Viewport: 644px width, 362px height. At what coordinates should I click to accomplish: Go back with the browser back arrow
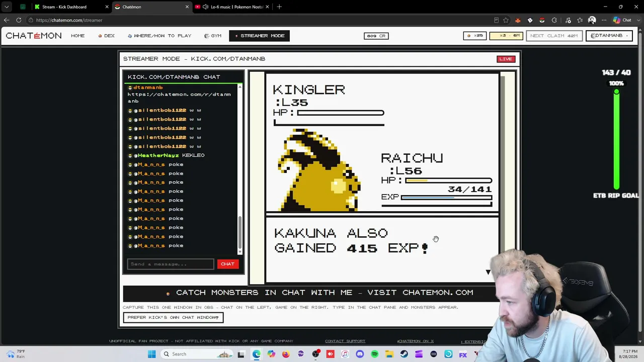click(x=7, y=20)
